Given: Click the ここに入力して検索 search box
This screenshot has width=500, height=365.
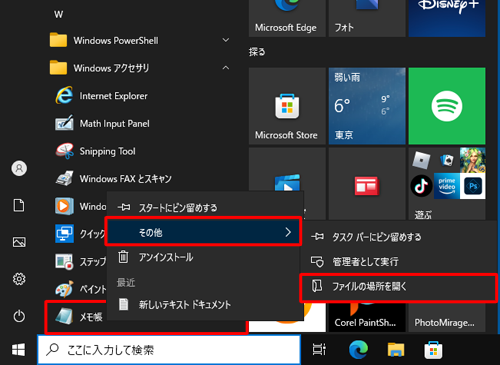Looking at the screenshot, I should [169, 350].
